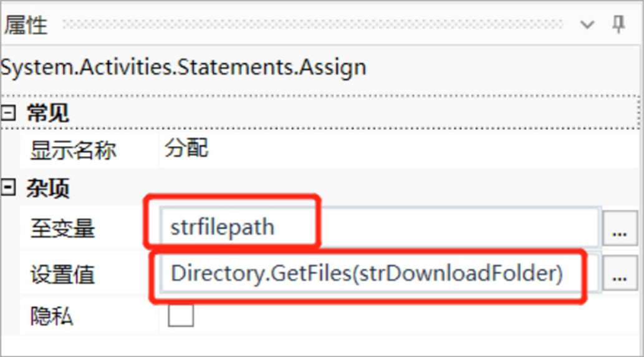Pin the 属性 properties panel
This screenshot has height=357, width=644.
pos(618,25)
